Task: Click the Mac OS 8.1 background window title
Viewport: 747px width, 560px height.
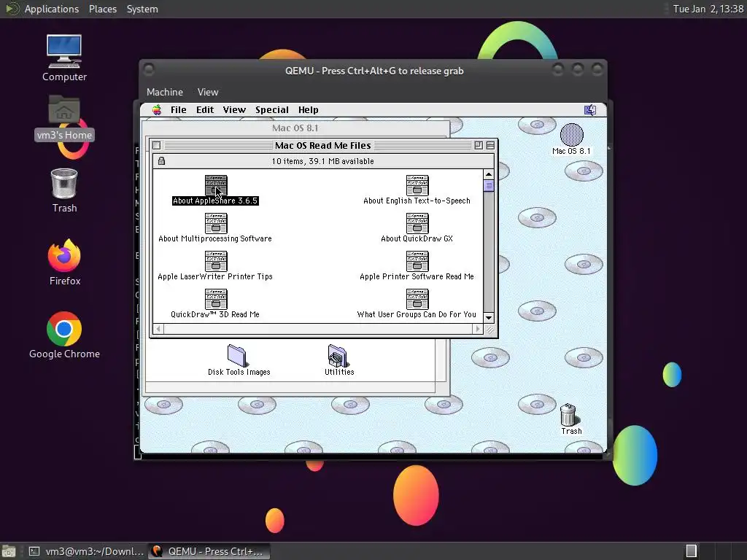Action: pyautogui.click(x=295, y=128)
